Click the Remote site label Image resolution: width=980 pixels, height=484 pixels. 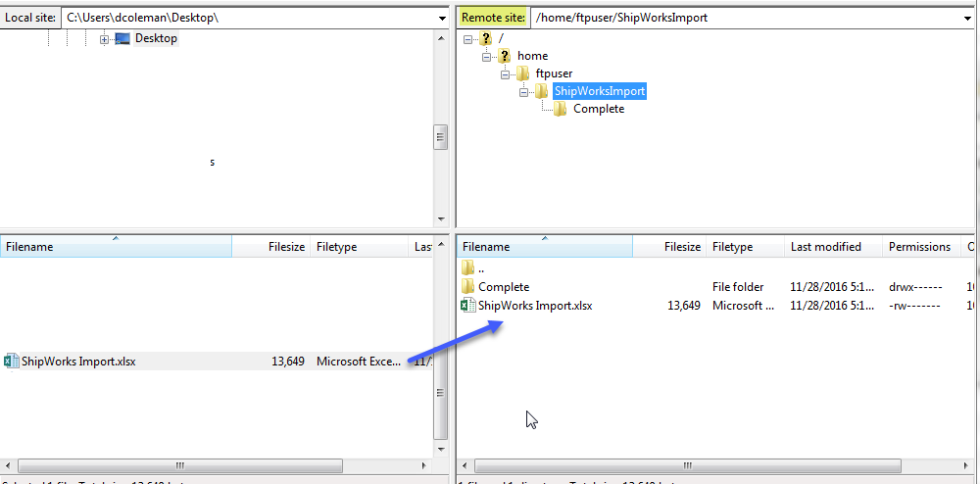(x=493, y=18)
